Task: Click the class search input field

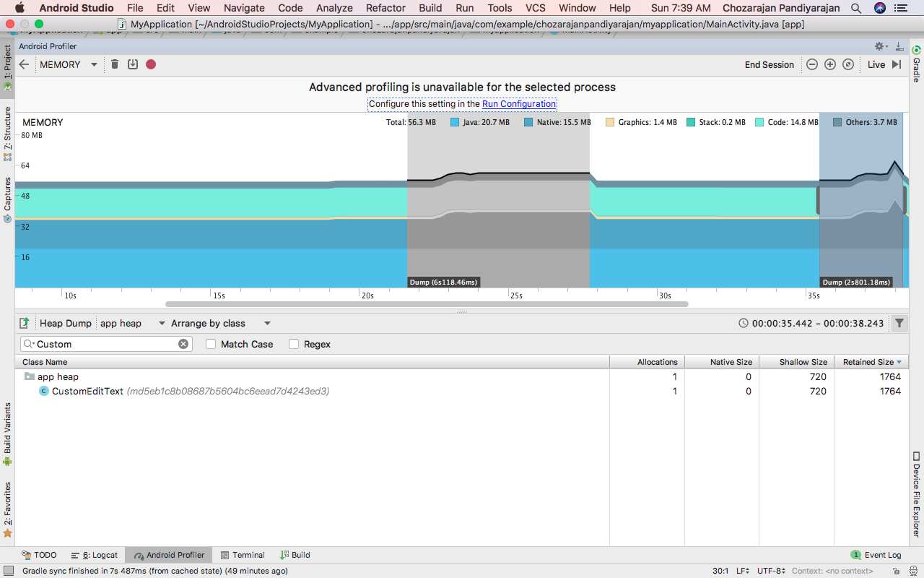Action: click(105, 344)
